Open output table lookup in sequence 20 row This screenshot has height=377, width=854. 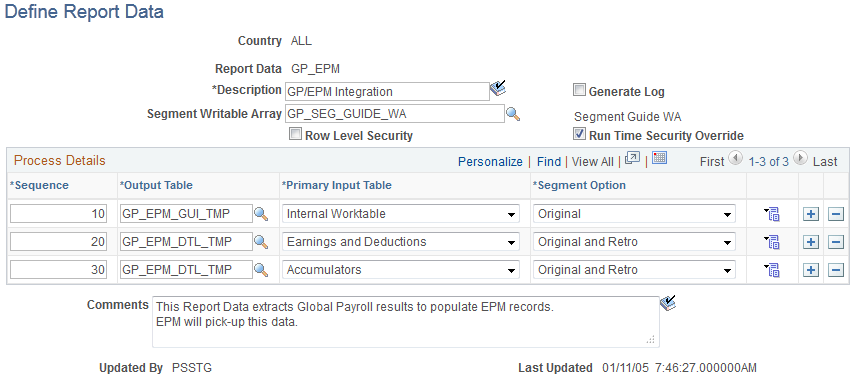[x=261, y=241]
